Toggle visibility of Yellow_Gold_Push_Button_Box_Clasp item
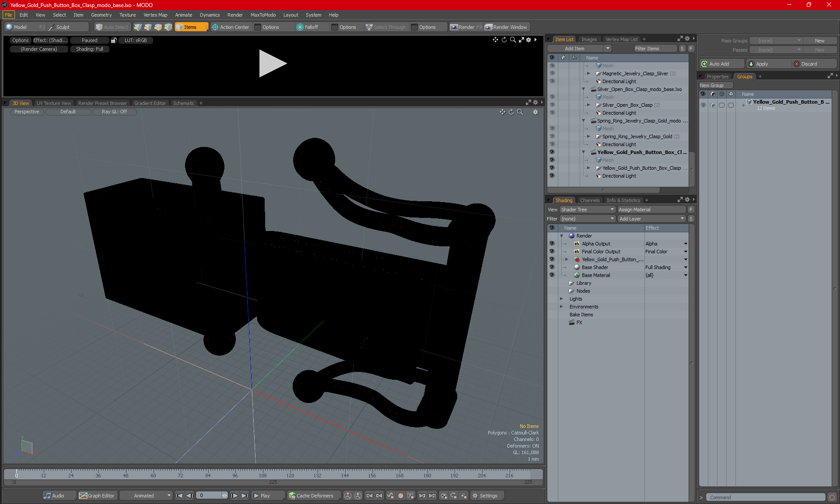This screenshot has height=504, width=840. [x=552, y=168]
